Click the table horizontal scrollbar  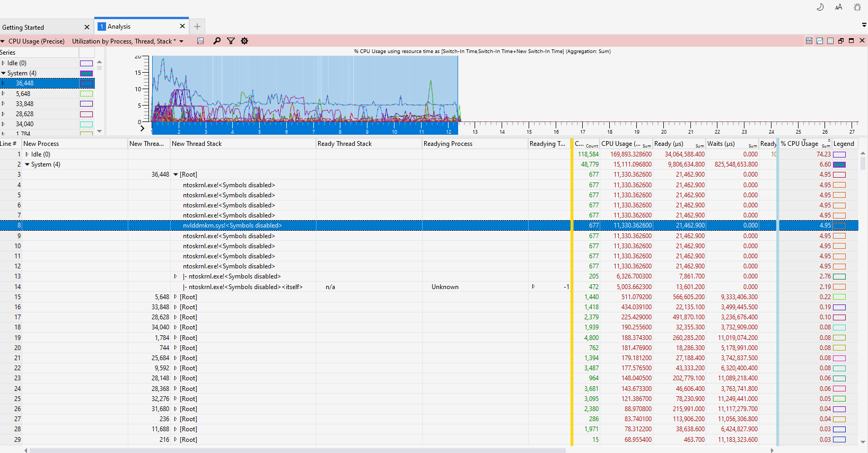point(297,450)
